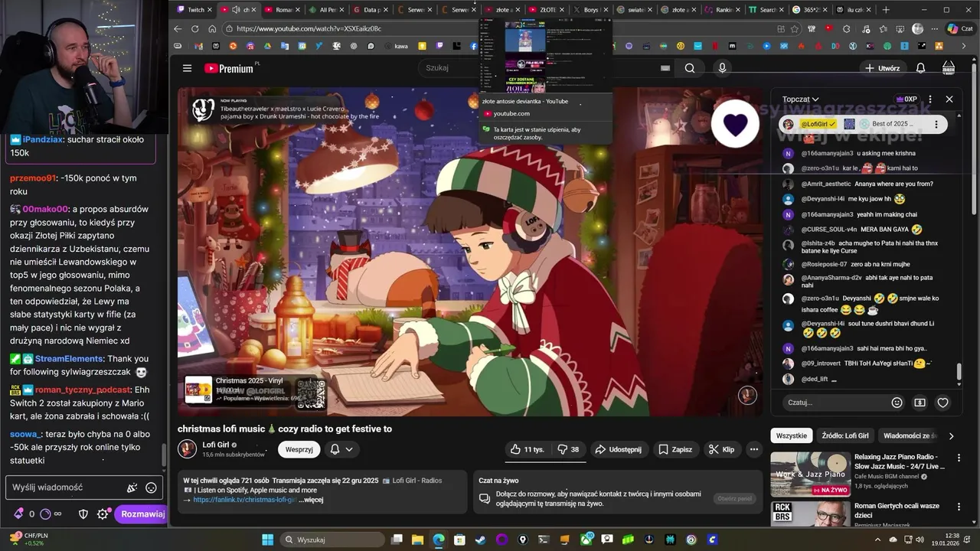The height and width of the screenshot is (551, 980).
Task: Expand description with ...więcej
Action: point(311,500)
